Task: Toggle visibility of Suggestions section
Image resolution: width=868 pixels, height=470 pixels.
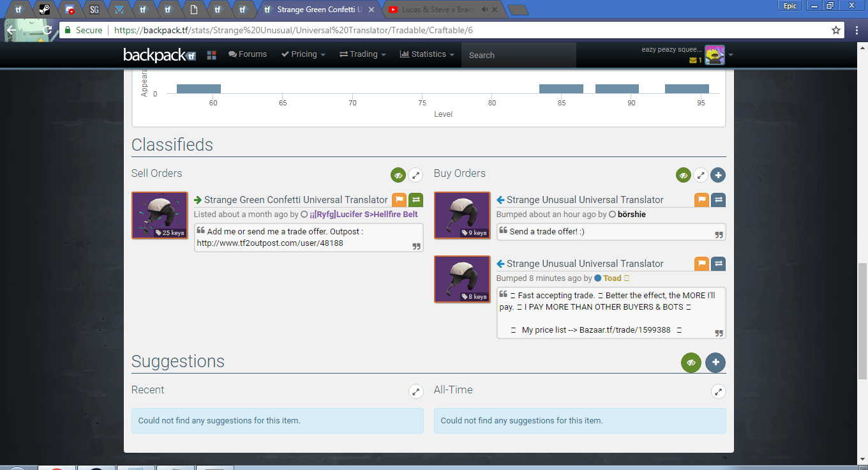Action: coord(691,363)
